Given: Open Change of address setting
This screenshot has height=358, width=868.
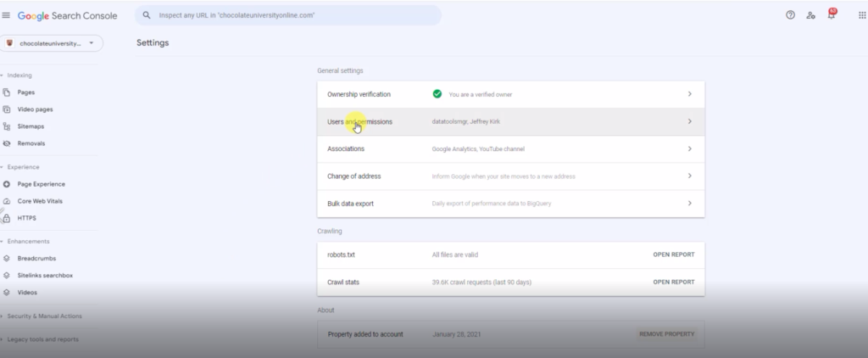Looking at the screenshot, I should pos(511,176).
